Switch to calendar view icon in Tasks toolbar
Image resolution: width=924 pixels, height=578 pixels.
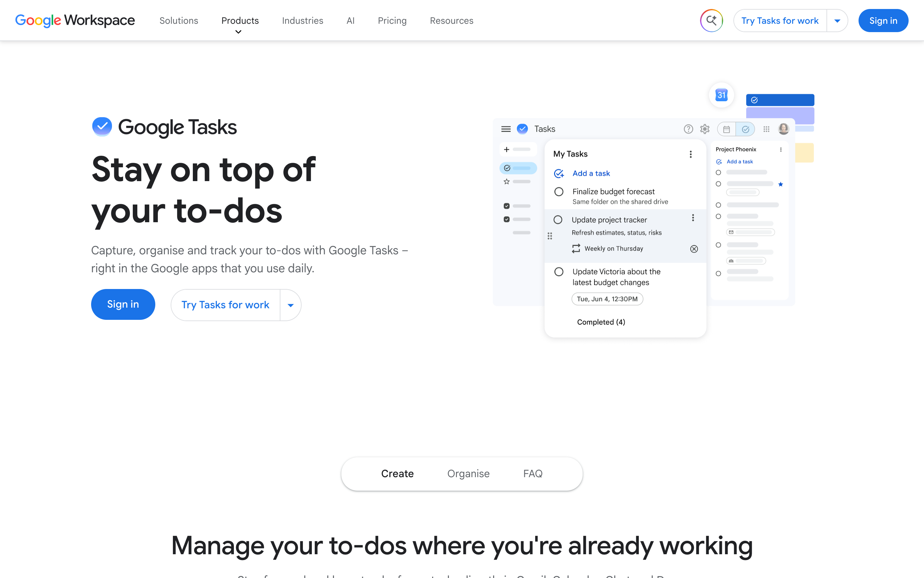(x=727, y=129)
